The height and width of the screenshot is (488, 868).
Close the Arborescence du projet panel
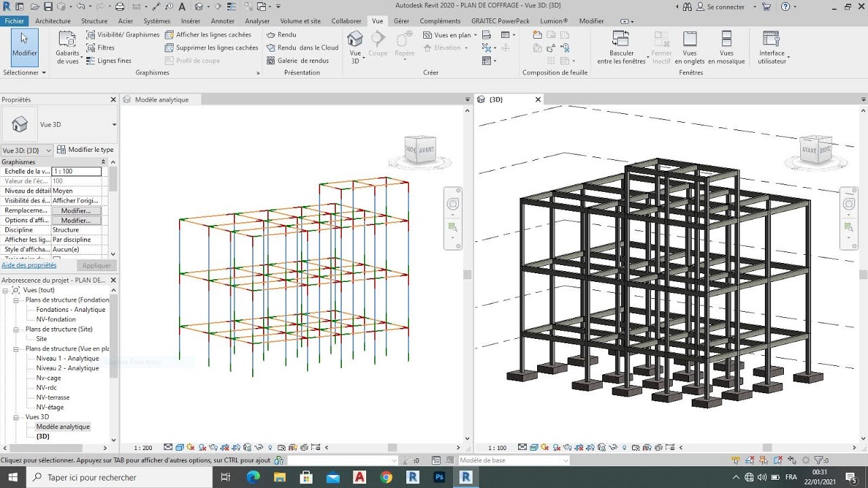113,280
